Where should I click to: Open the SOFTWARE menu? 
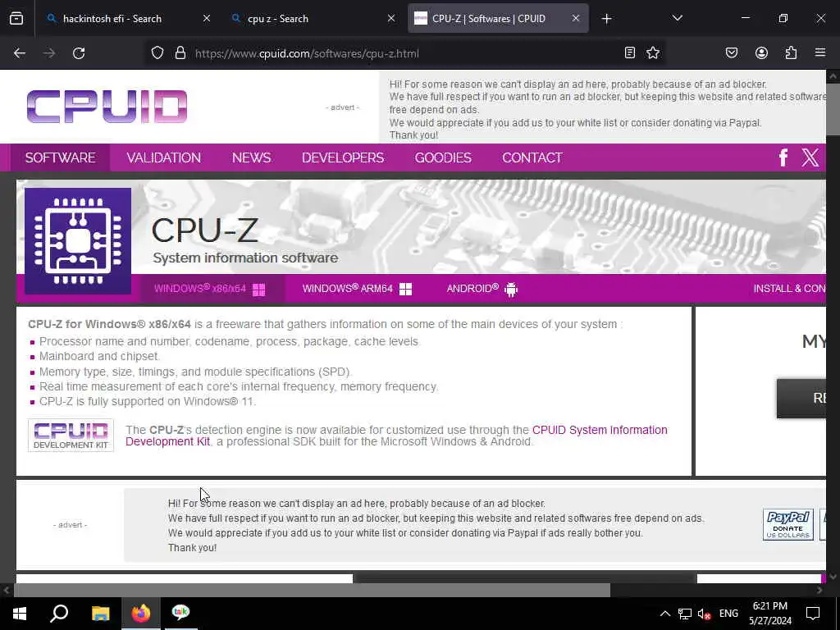click(61, 157)
